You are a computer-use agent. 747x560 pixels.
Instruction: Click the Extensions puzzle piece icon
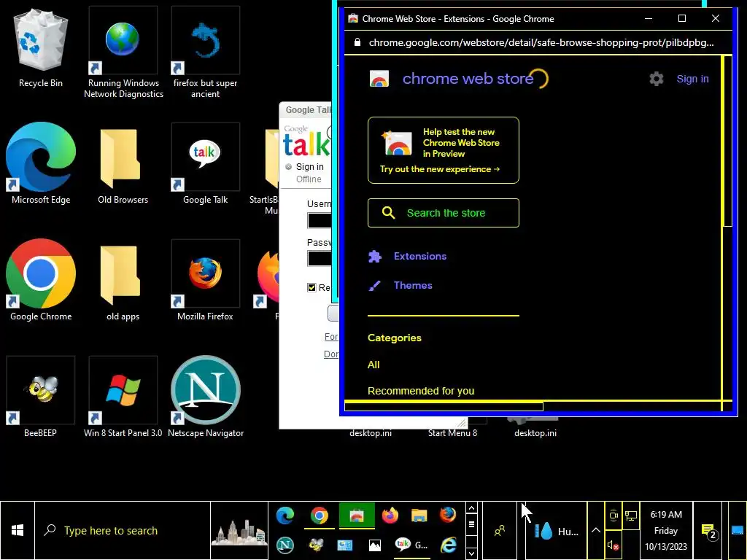point(374,256)
